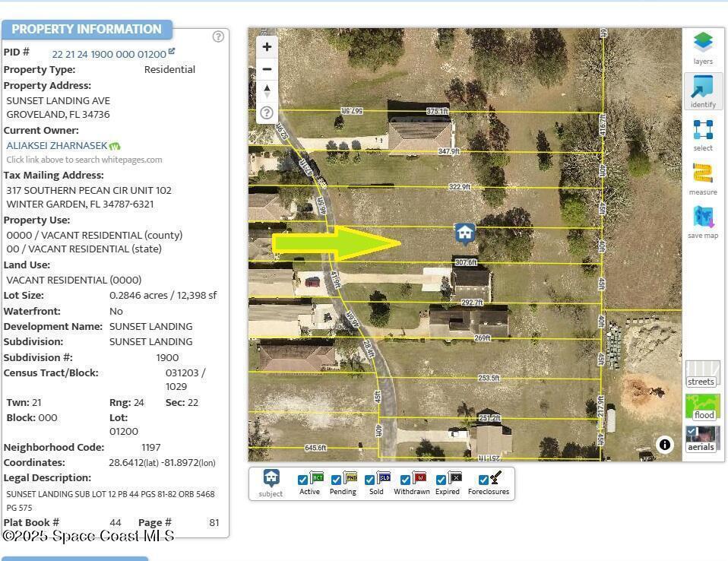Click the save map icon

pyautogui.click(x=703, y=221)
